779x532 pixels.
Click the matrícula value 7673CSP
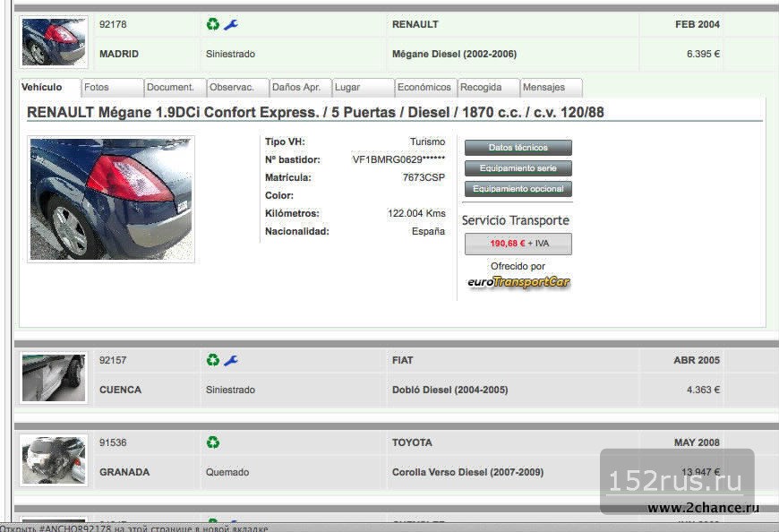click(424, 177)
